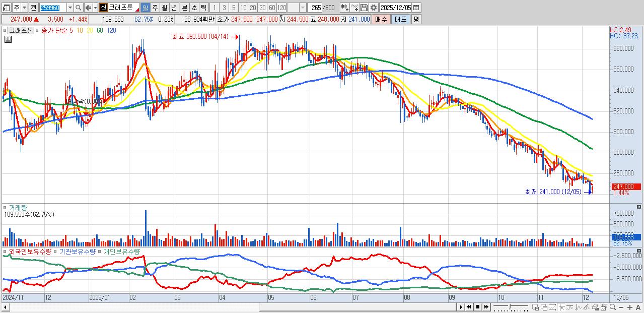Click the bar count field showing 265
This screenshot has height=313, width=644.
coord(315,8)
